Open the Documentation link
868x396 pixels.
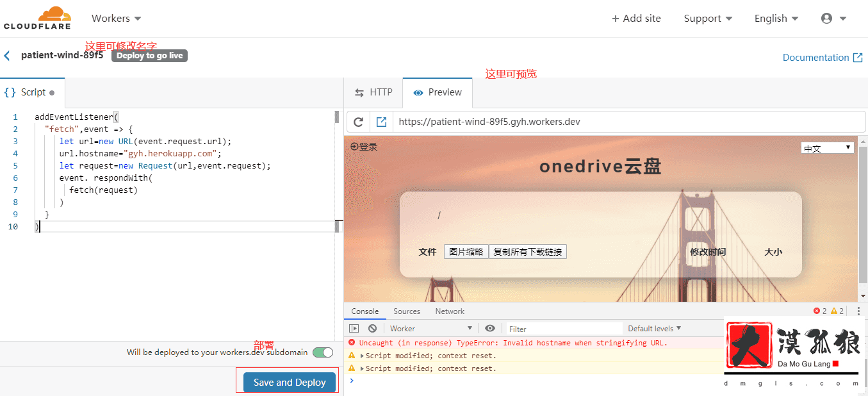[x=817, y=57]
